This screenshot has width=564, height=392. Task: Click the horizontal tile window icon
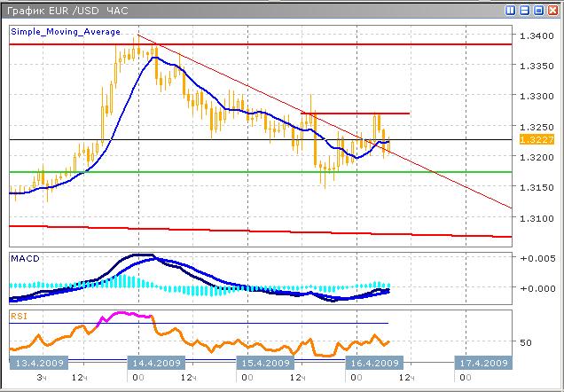click(525, 11)
